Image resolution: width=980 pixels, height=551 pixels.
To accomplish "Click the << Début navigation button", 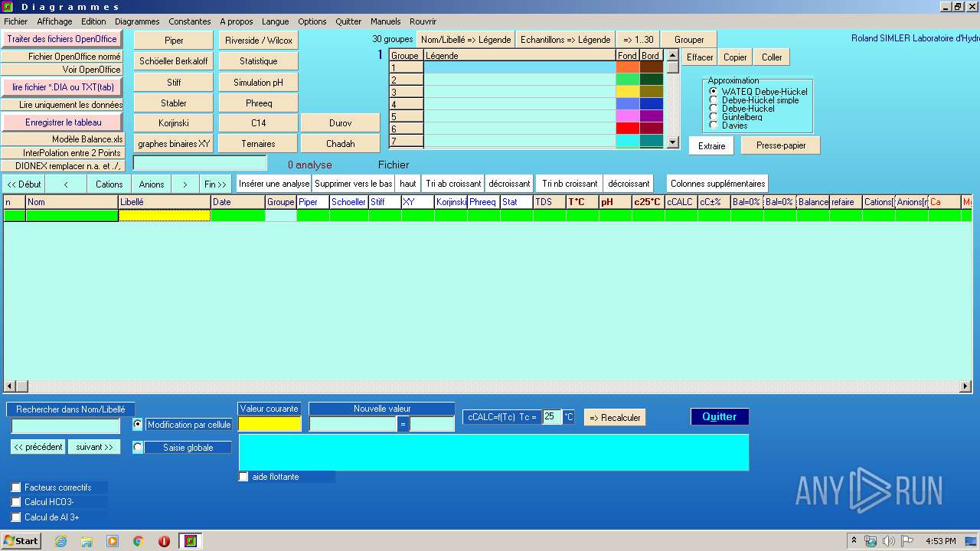I will click(24, 184).
